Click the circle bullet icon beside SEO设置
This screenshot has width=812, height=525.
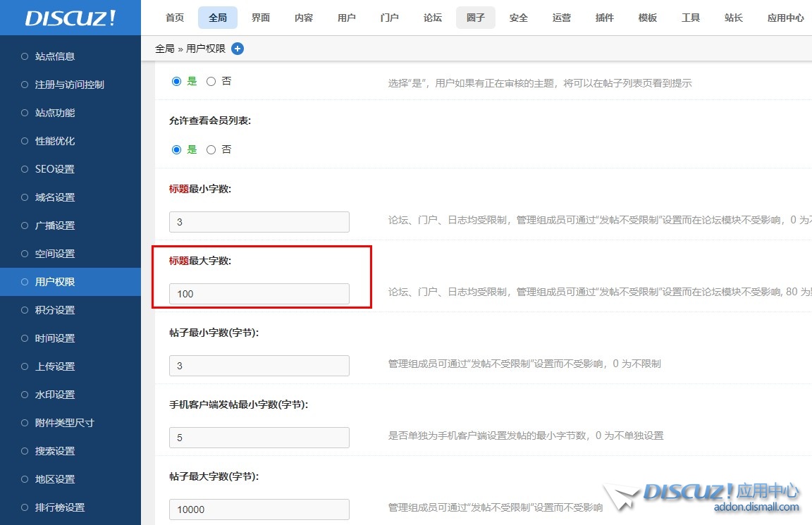25,169
